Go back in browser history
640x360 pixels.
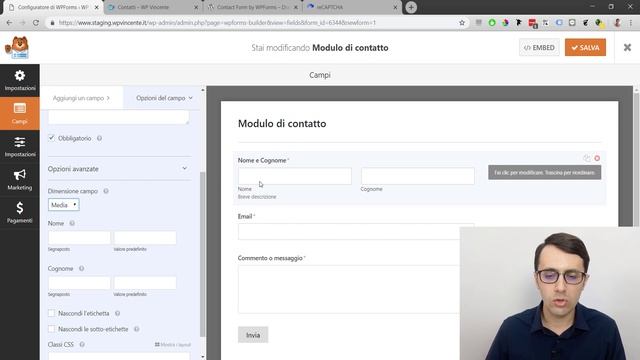pos(9,23)
